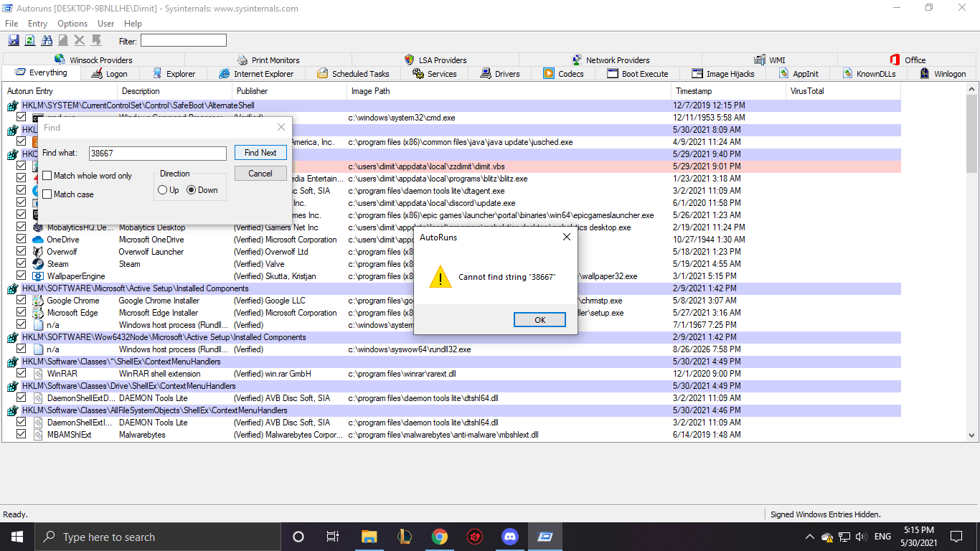Switch to the Scheduled Tasks tab
The width and height of the screenshot is (980, 551).
pos(352,74)
